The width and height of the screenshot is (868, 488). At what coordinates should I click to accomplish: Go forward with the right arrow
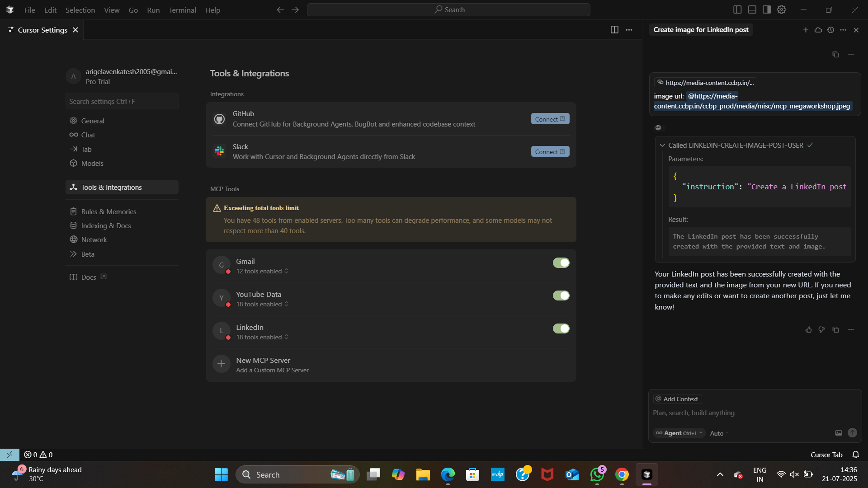tap(295, 9)
